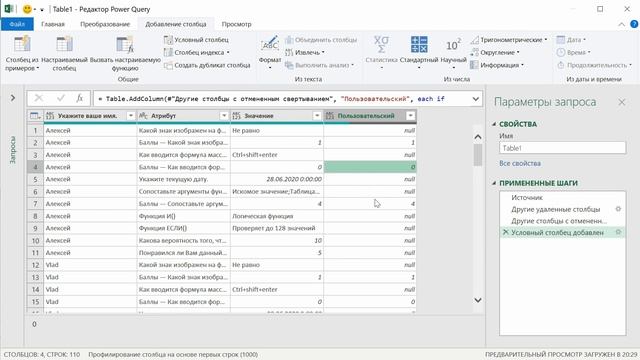Open the Standard number operations
640x360 pixels.
pyautogui.click(x=419, y=52)
